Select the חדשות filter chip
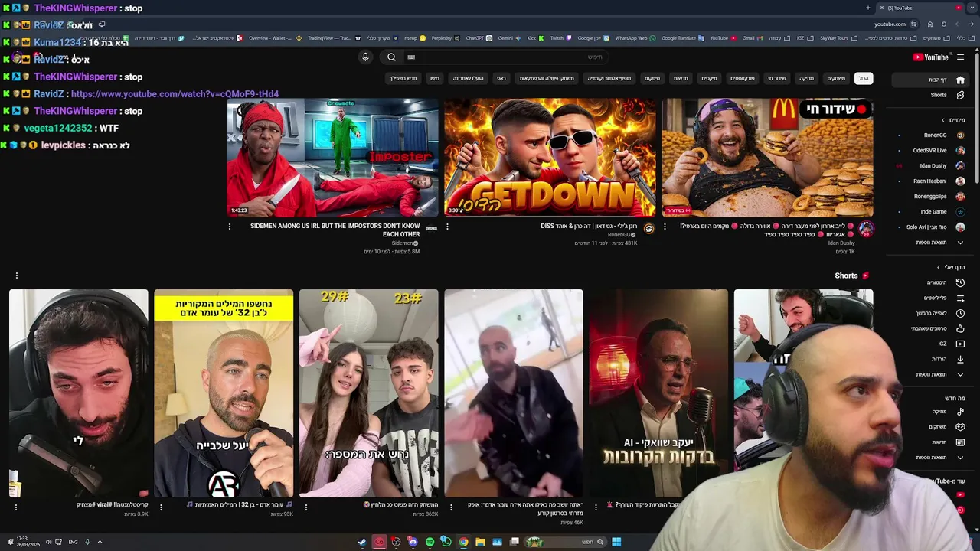This screenshot has width=980, height=551. 680,78
